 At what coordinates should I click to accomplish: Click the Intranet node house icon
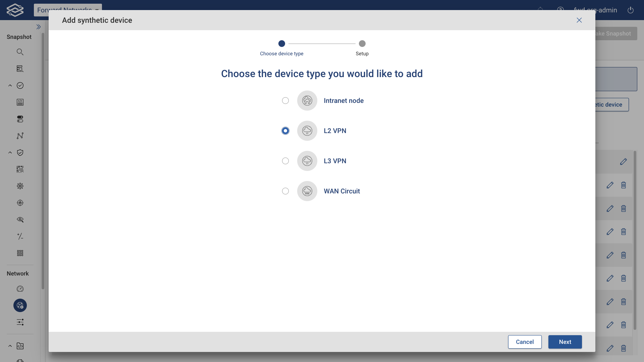click(x=307, y=101)
